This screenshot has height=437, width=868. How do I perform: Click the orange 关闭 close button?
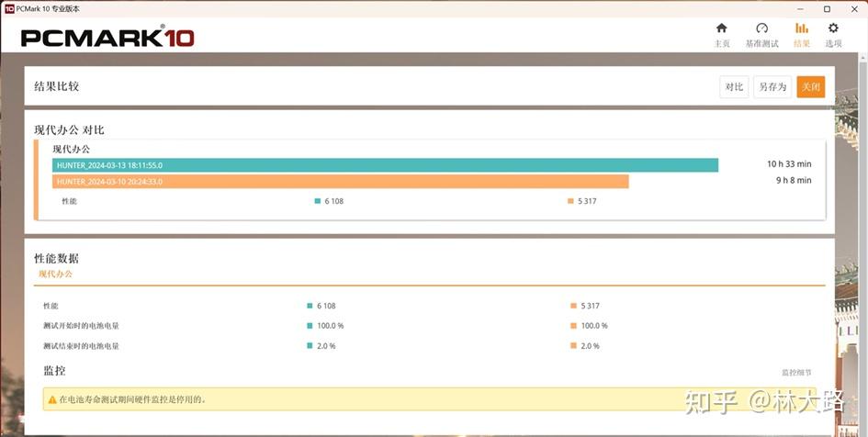[x=811, y=87]
